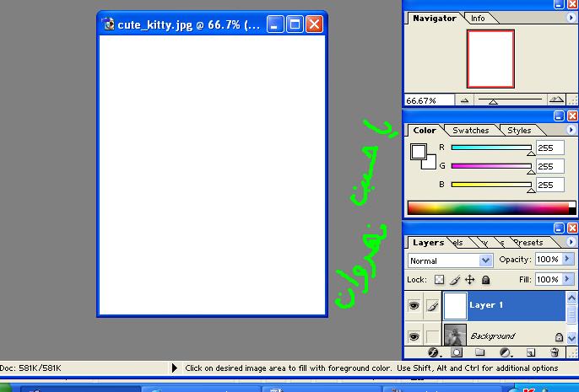
Task: Click the Add layer mask icon
Action: 457,352
